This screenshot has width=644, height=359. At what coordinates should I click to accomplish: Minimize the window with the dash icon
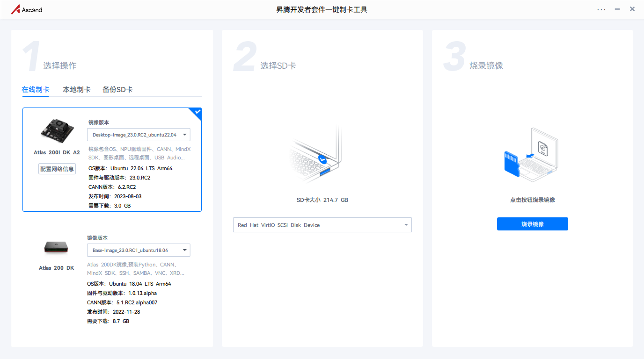617,9
